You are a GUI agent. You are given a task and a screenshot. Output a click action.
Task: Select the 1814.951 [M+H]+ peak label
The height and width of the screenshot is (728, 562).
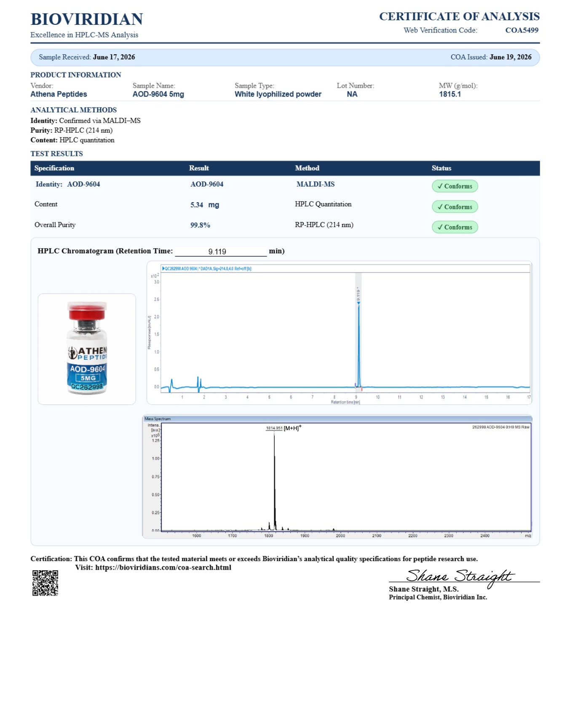[284, 428]
